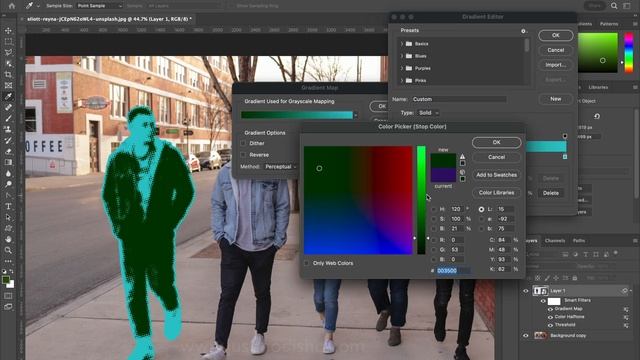The height and width of the screenshot is (360, 640).
Task: Select the History Brush tool
Action: tap(8, 140)
